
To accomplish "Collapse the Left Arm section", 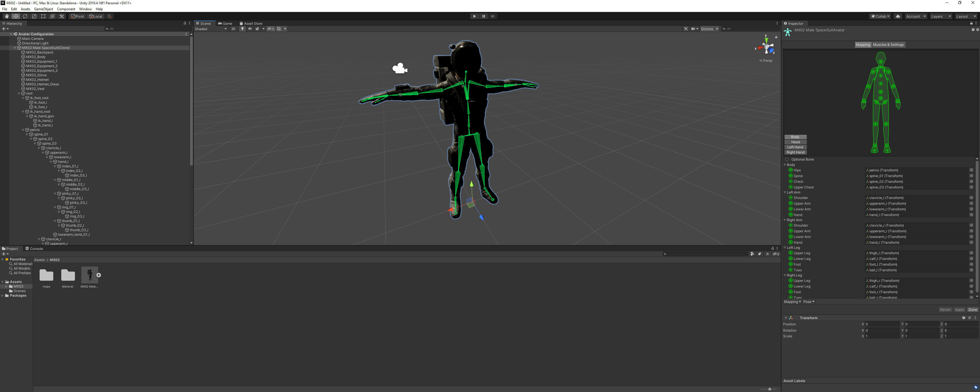I will click(x=785, y=193).
